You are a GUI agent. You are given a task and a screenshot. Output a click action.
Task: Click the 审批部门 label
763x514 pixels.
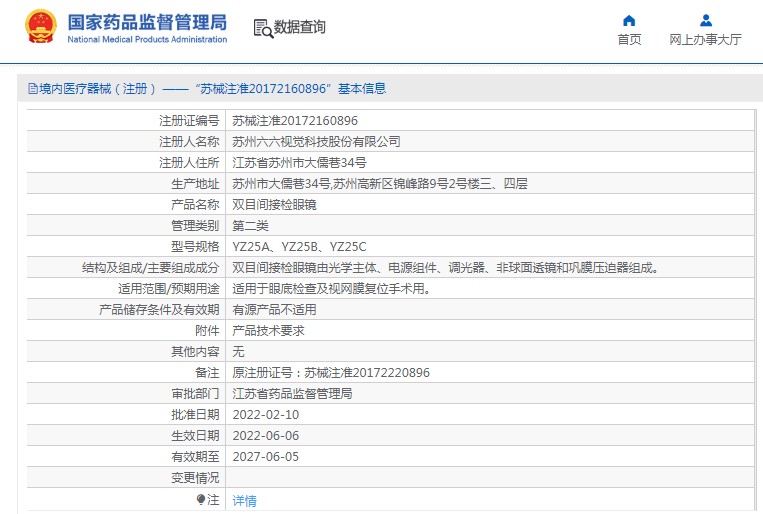click(195, 394)
